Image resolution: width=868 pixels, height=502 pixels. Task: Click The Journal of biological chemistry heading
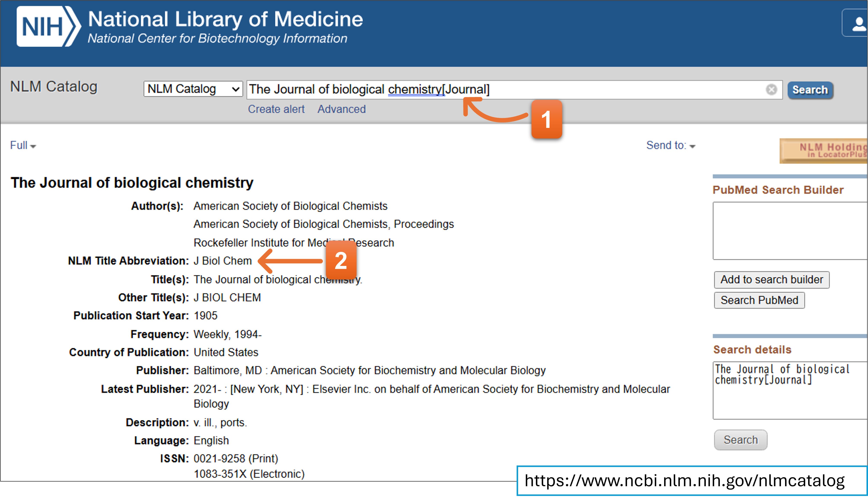132,183
